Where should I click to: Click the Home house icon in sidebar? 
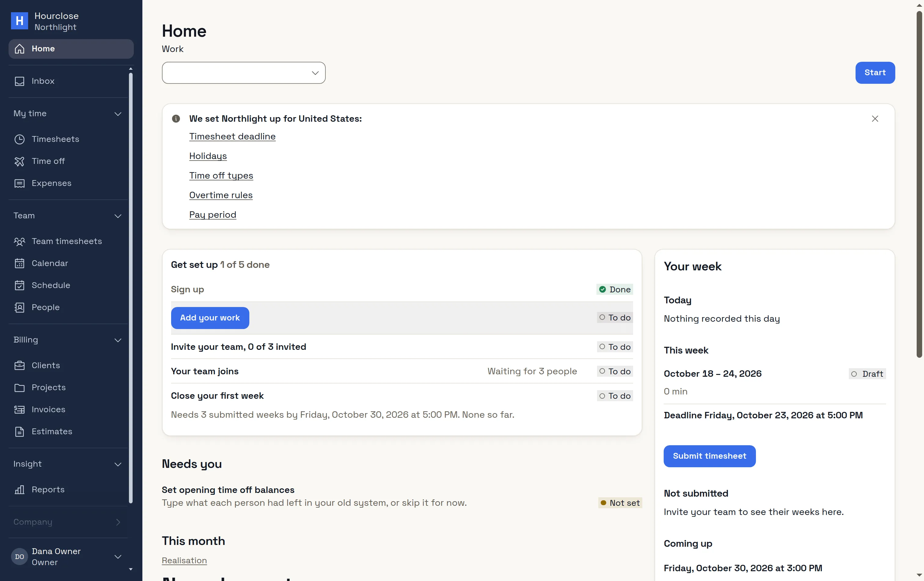(x=19, y=49)
